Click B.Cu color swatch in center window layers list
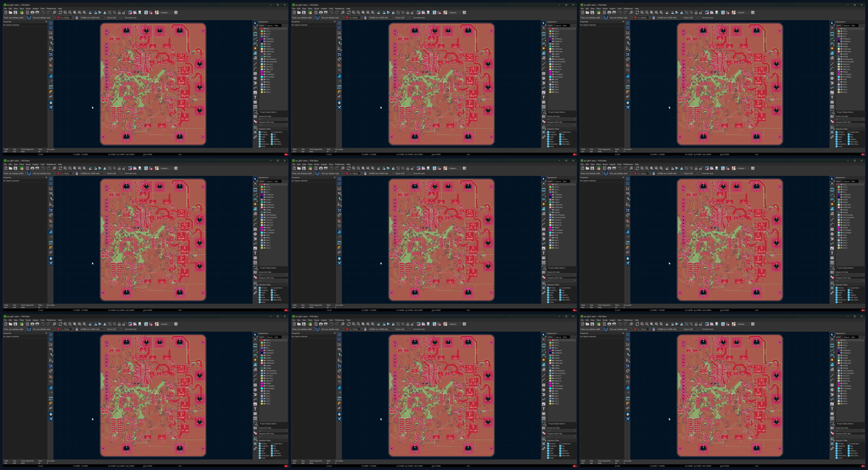 550,192
